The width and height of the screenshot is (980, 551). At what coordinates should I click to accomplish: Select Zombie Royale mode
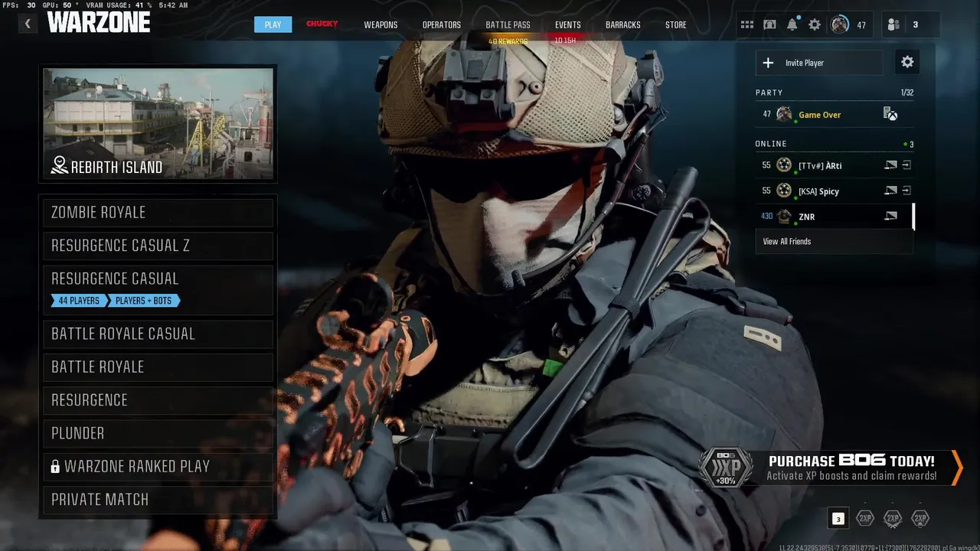point(158,212)
